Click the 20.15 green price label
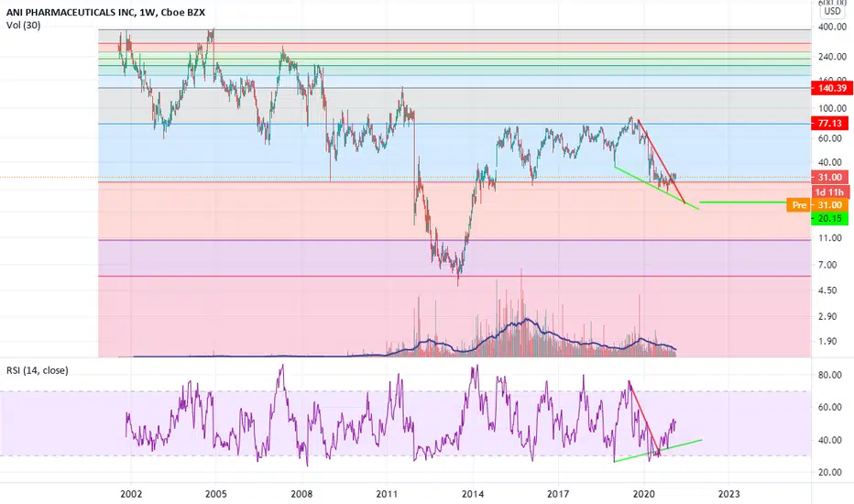 829,218
